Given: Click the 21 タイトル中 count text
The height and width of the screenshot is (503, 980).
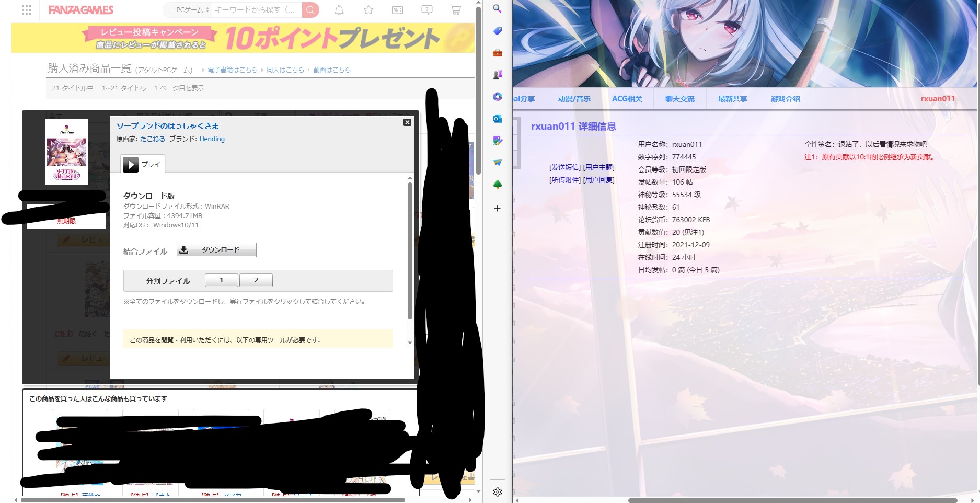Looking at the screenshot, I should [x=73, y=88].
